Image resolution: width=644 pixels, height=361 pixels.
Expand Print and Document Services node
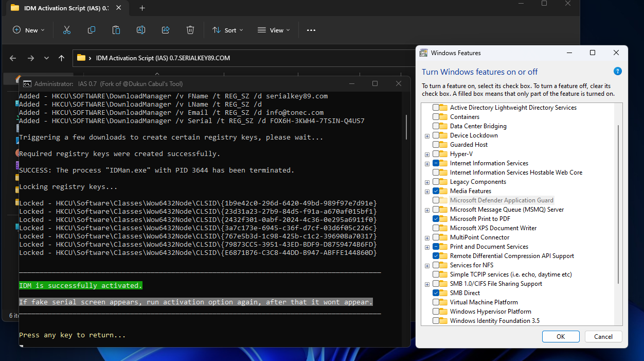pos(427,247)
